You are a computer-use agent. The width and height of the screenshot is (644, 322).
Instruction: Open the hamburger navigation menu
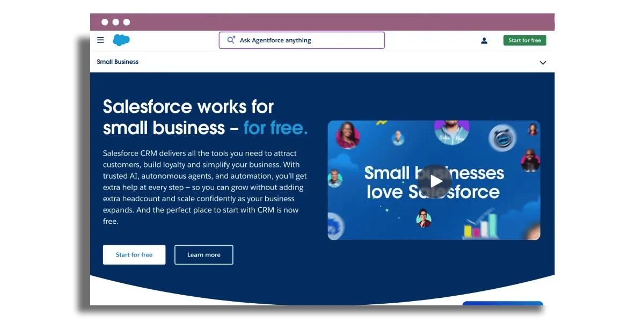[x=100, y=40]
